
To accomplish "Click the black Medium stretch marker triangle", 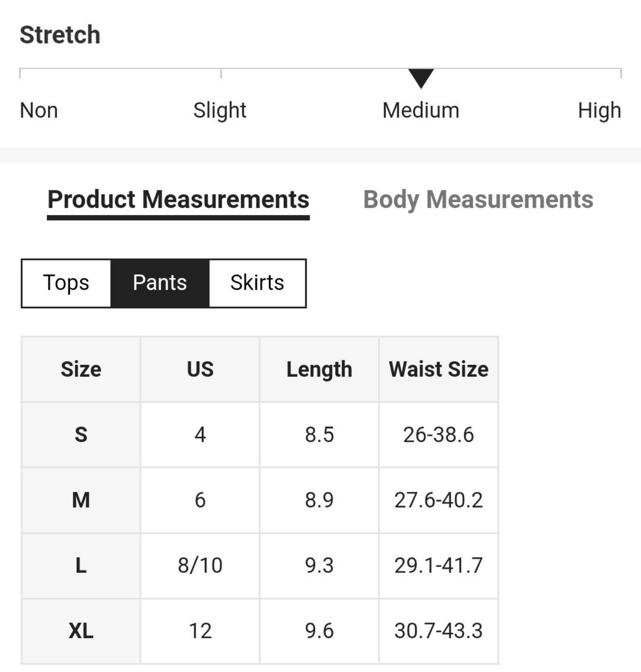I will 421,79.
